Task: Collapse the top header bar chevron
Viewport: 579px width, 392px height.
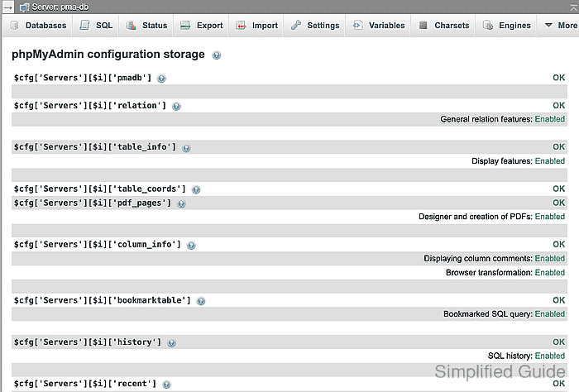Action: tap(574, 7)
